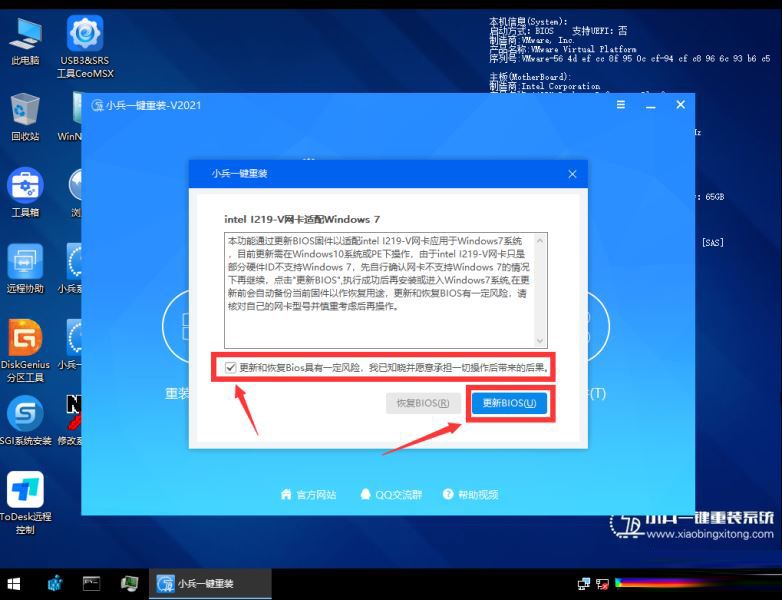Open the 工具箱 toolbox desktop icon
Viewport: 782px width, 600px height.
coord(25,193)
